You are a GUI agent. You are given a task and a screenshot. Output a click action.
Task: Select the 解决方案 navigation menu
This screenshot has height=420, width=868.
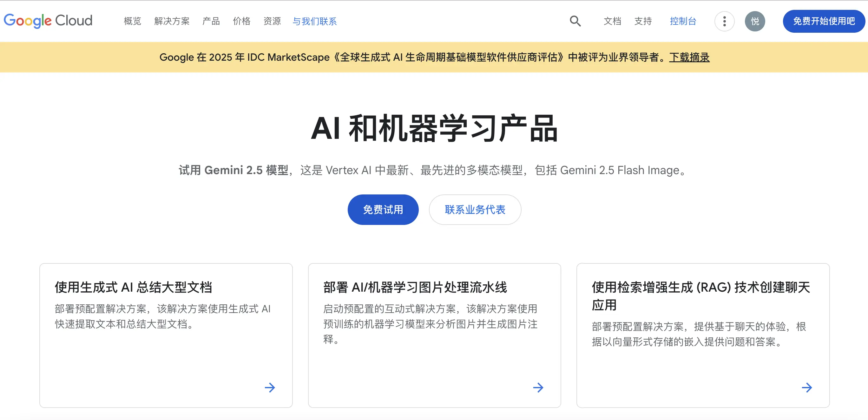point(172,21)
